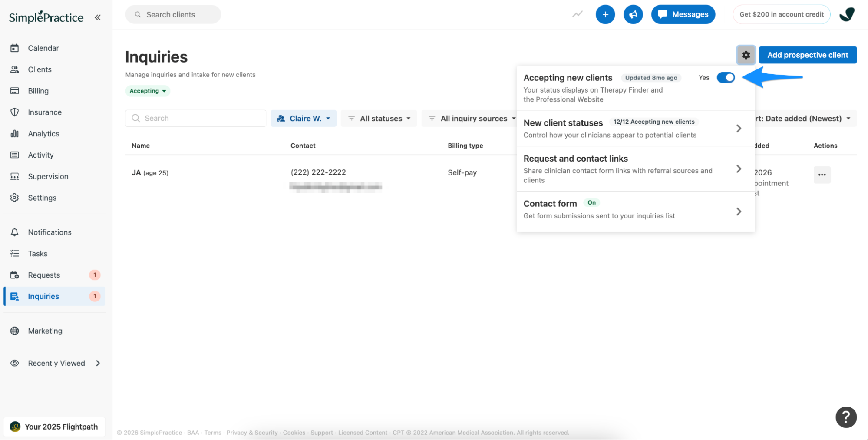The width and height of the screenshot is (868, 440).
Task: Click the BAA footer link
Action: (x=193, y=433)
